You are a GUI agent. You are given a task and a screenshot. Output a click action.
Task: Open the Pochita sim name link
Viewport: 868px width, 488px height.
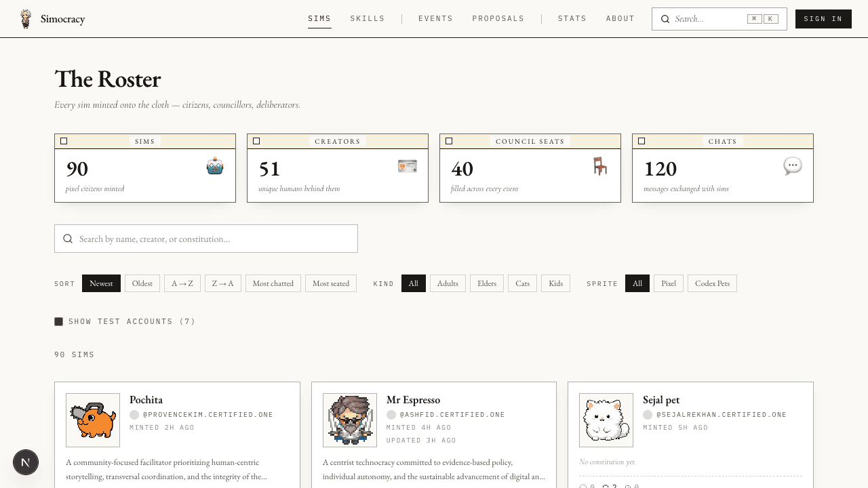[146, 400]
